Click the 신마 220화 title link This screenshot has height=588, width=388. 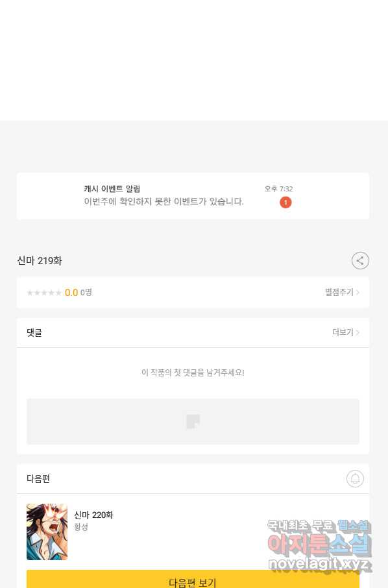[x=93, y=515]
